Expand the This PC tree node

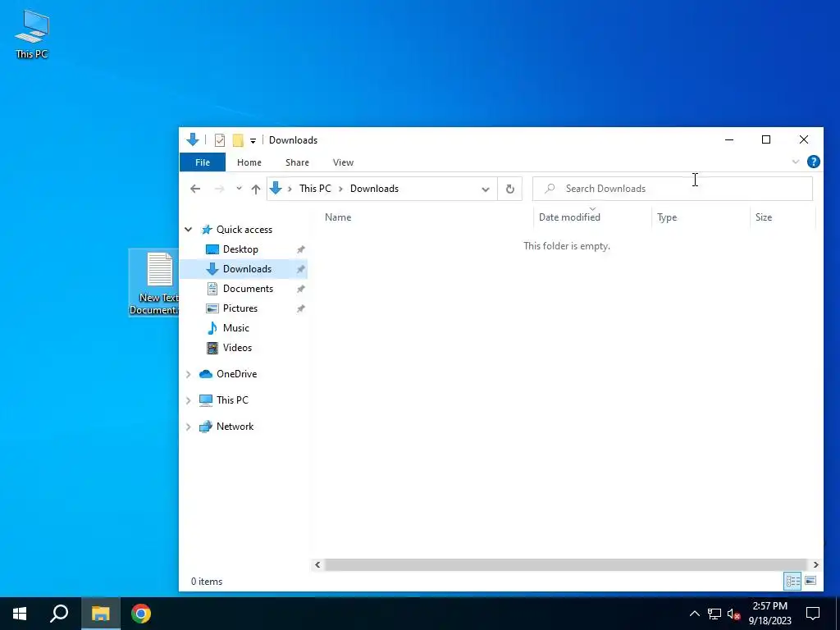coord(189,400)
